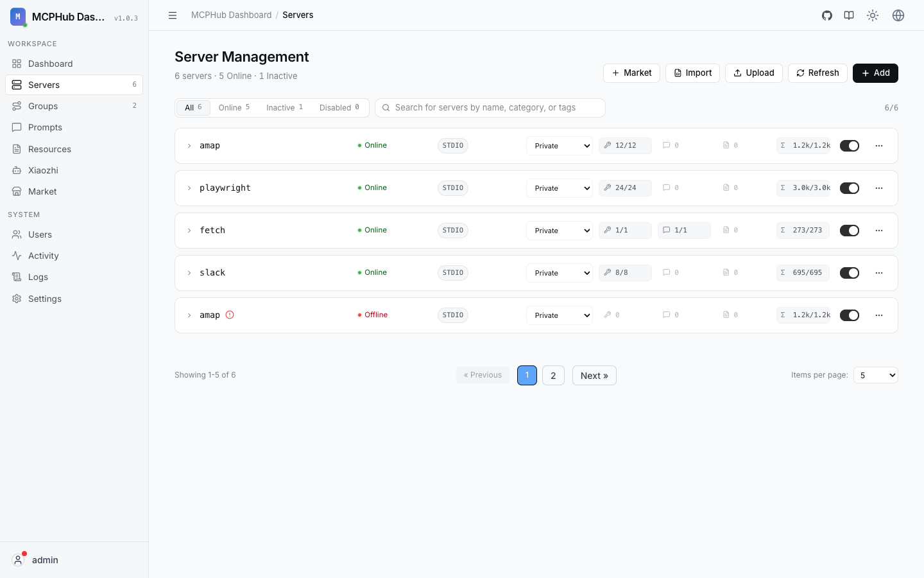Viewport: 924px width, 578px height.
Task: Click the token count 3.0k/3.0k for playwright
Action: pos(803,188)
